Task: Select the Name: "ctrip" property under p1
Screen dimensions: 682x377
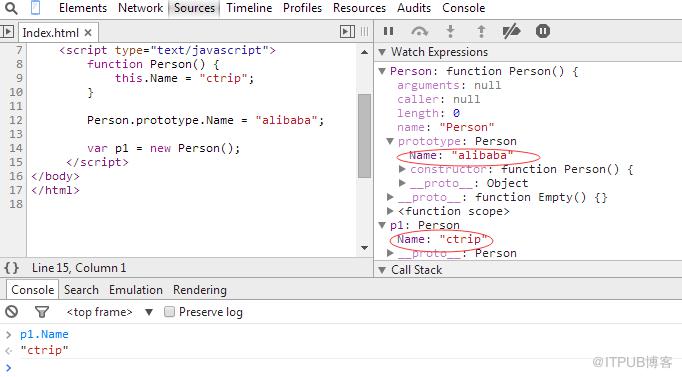Action: tap(441, 239)
